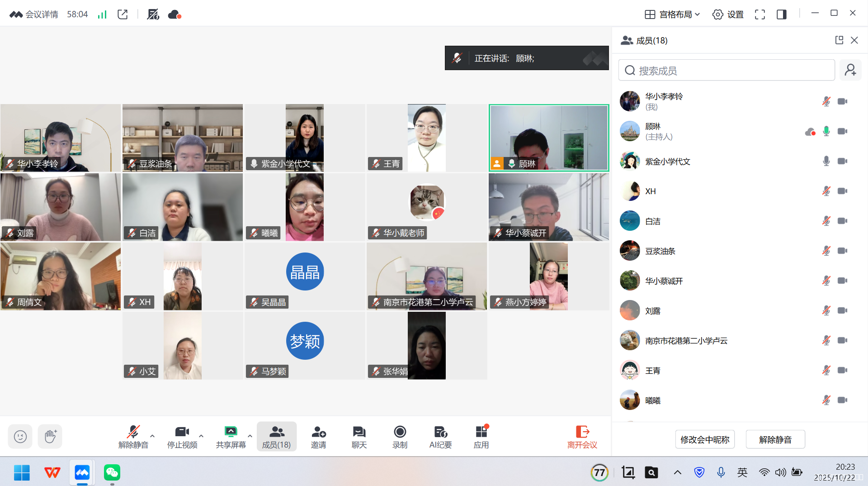Image resolution: width=868 pixels, height=486 pixels.
Task: Start recording the meeting
Action: point(400,437)
